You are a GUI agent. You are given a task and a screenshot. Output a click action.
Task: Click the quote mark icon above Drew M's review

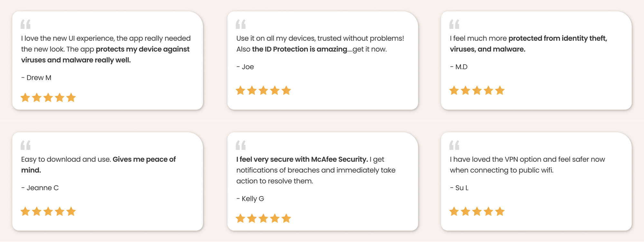(25, 24)
